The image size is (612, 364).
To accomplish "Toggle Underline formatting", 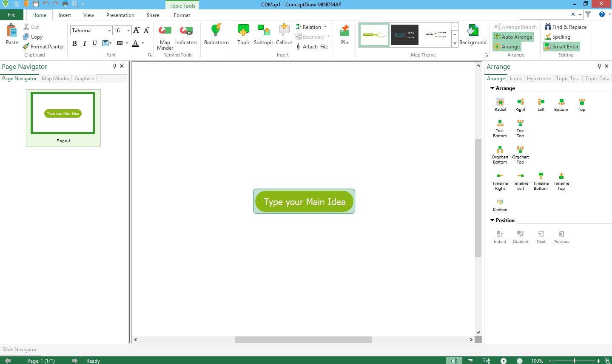I will 94,43.
